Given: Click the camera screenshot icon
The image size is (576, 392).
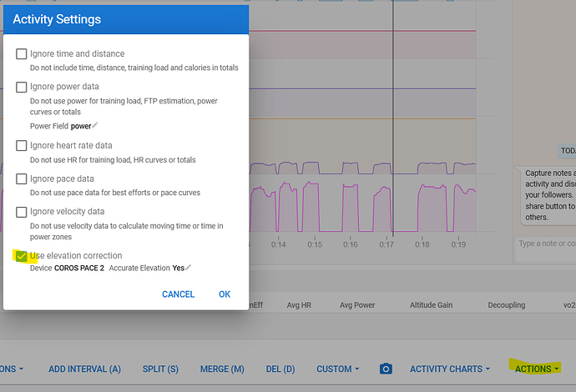Looking at the screenshot, I should coord(386,369).
